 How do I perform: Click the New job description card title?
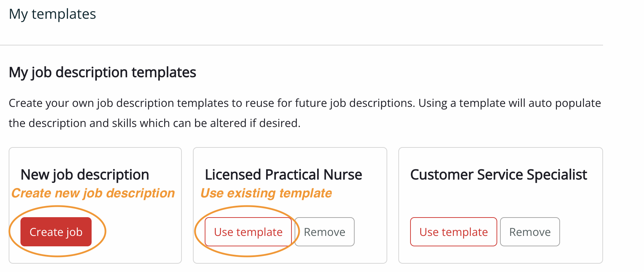click(85, 175)
